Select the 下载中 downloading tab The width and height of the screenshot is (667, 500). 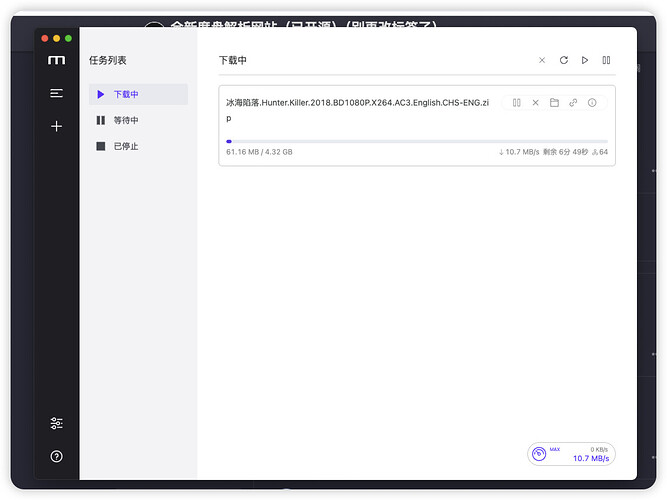pyautogui.click(x=138, y=94)
